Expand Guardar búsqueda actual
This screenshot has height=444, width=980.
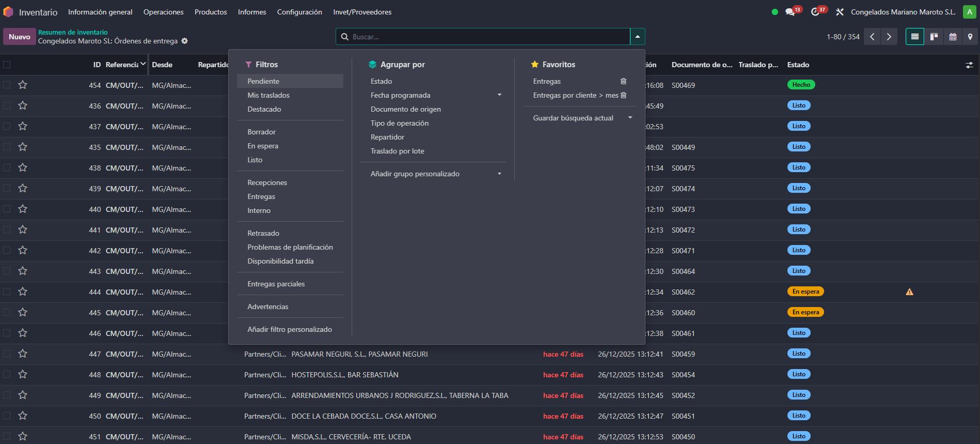coord(630,118)
